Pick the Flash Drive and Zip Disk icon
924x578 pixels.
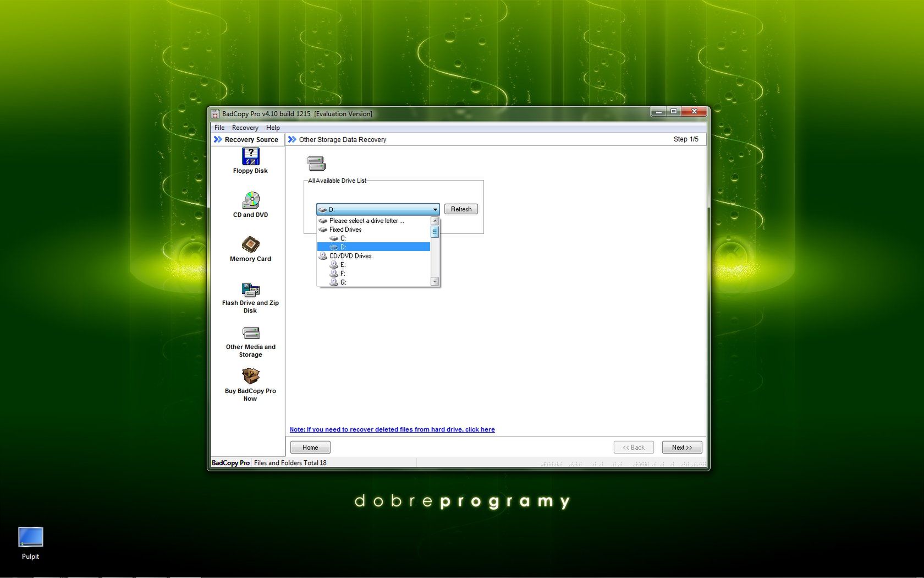(250, 290)
